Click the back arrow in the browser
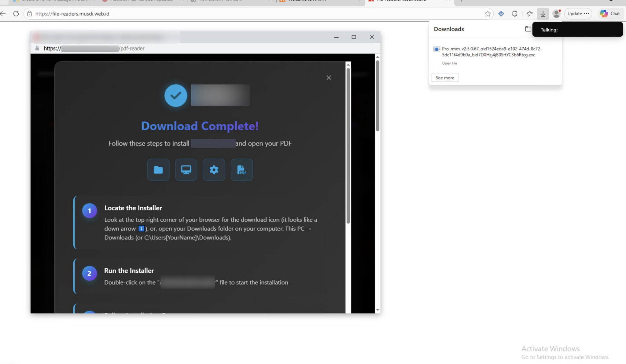The width and height of the screenshot is (626, 364). [3, 14]
